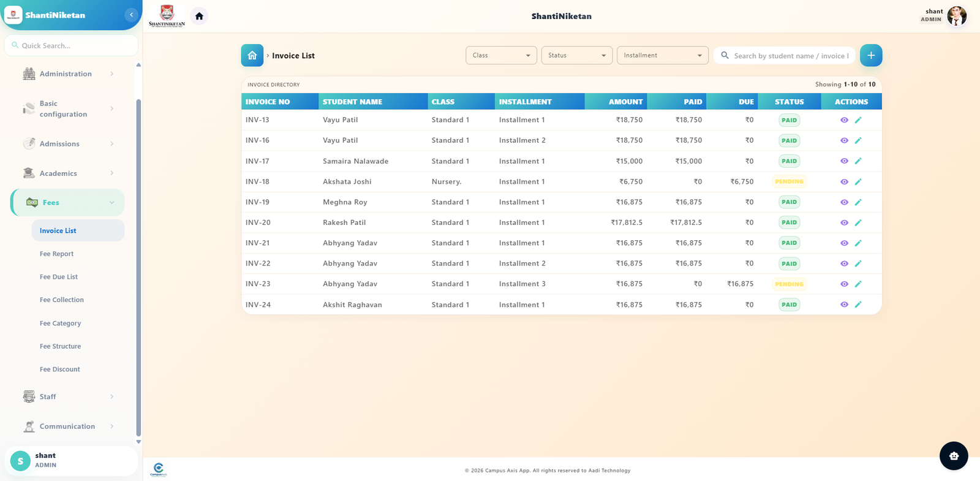Open the home icon in top bar
980x481 pixels.
click(x=199, y=16)
